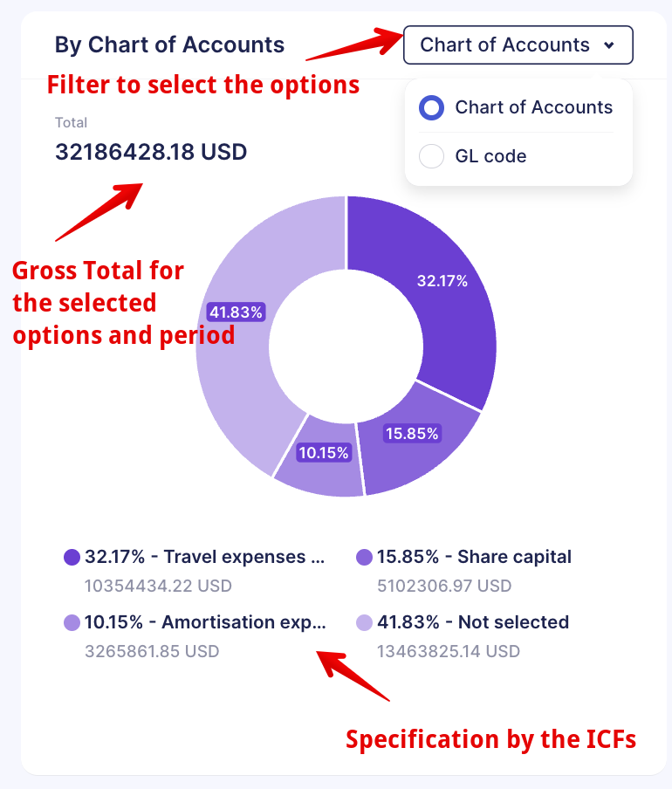Click the 15.85% percentage label badge
672x789 pixels.
pyautogui.click(x=412, y=433)
